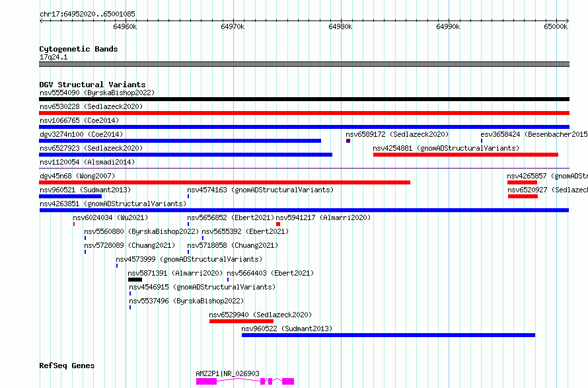Screen dimensions: 588x388
Task: Open nsv5941217 (Almarri2020) label text
Action: pos(323,217)
